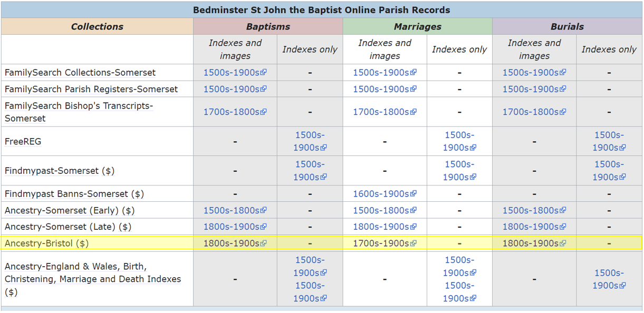The height and width of the screenshot is (313, 644).
Task: Open FamilySearch Parish Registers-Somerset marriages link
Action: pyautogui.click(x=385, y=89)
